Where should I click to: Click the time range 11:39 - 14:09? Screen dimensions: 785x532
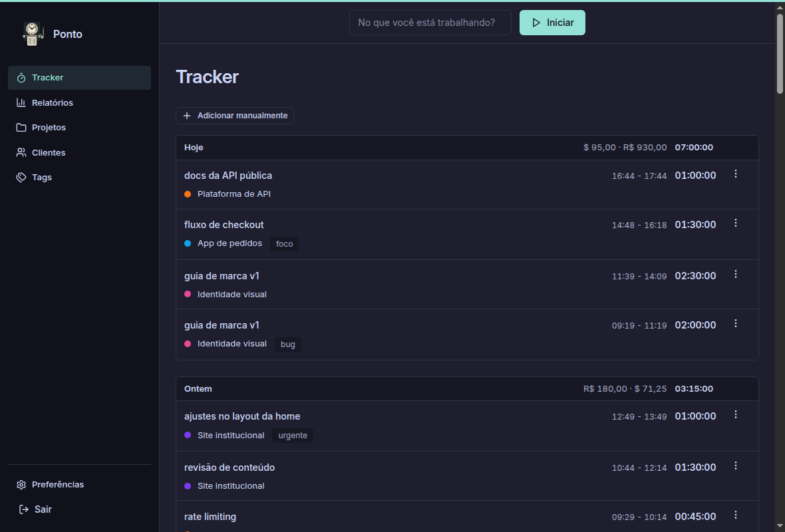(x=639, y=276)
